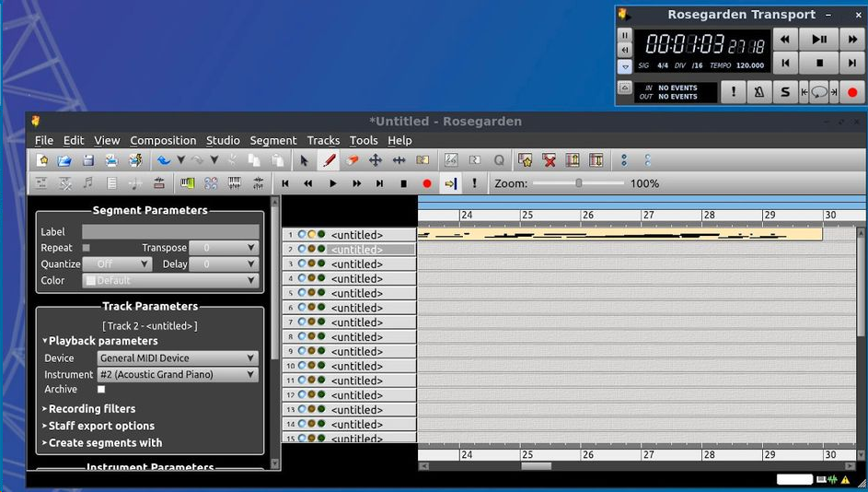The image size is (868, 492).
Task: Click the panic button in Transport window
Action: [734, 92]
